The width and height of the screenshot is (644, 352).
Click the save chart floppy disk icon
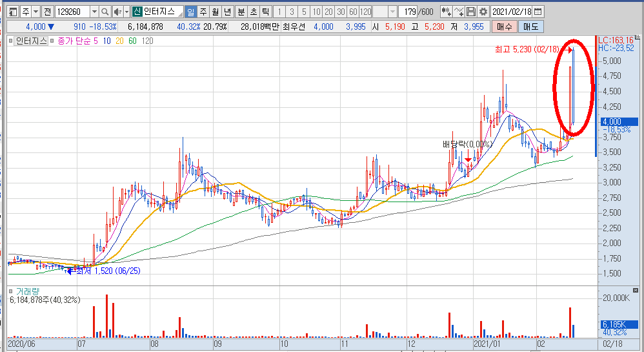(x=471, y=12)
